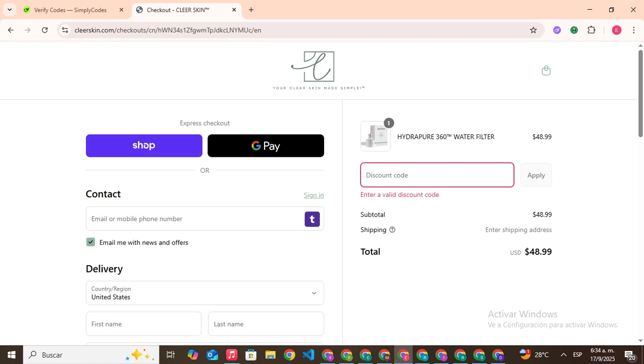Viewport: 644px width, 364px height.
Task: Open a new browser tab
Action: click(x=251, y=10)
